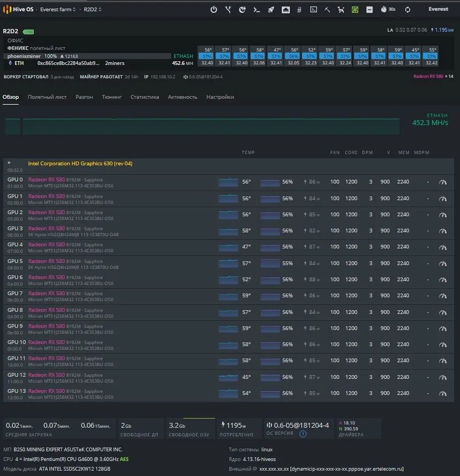The image size is (460, 476).
Task: Open the watchdog dog icon
Action: click(341, 10)
